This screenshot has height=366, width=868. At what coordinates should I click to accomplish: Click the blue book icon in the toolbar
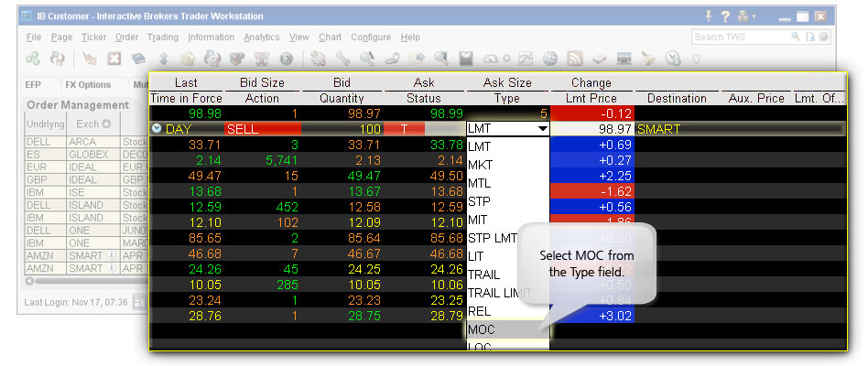coord(138,58)
